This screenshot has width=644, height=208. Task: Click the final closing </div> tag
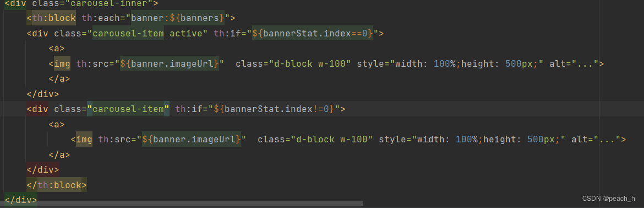[x=21, y=200]
